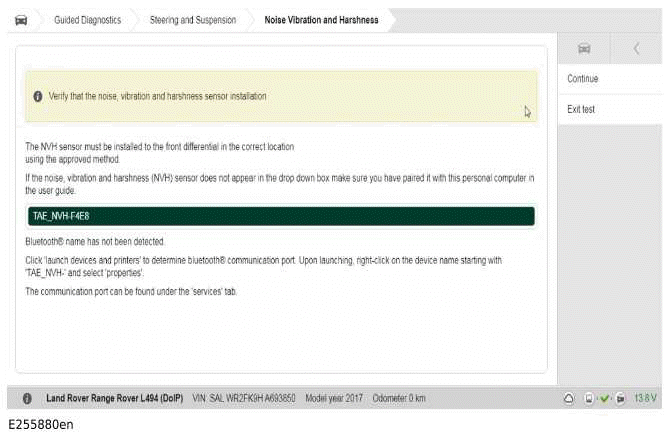This screenshot has width=672, height=442.
Task: Go to Steering and Suspension breadcrumb
Action: click(x=192, y=20)
